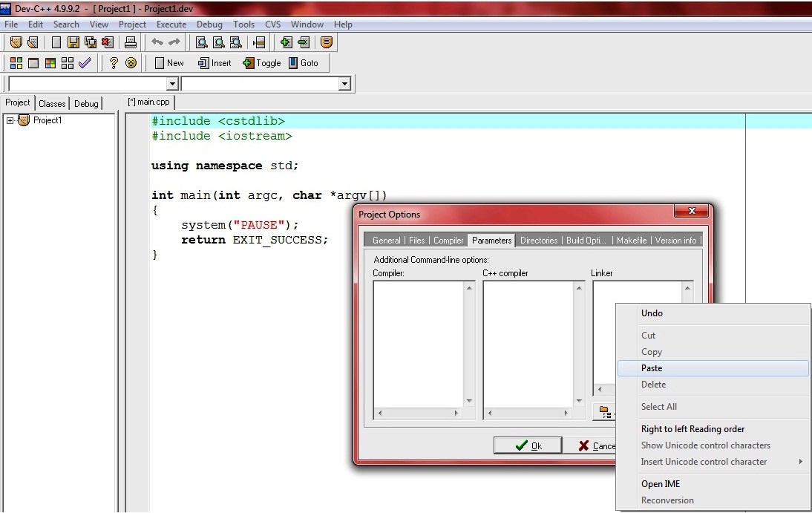This screenshot has height=513, width=812.
Task: Click the go to line icon beside the magnifiers
Action: [x=259, y=42]
